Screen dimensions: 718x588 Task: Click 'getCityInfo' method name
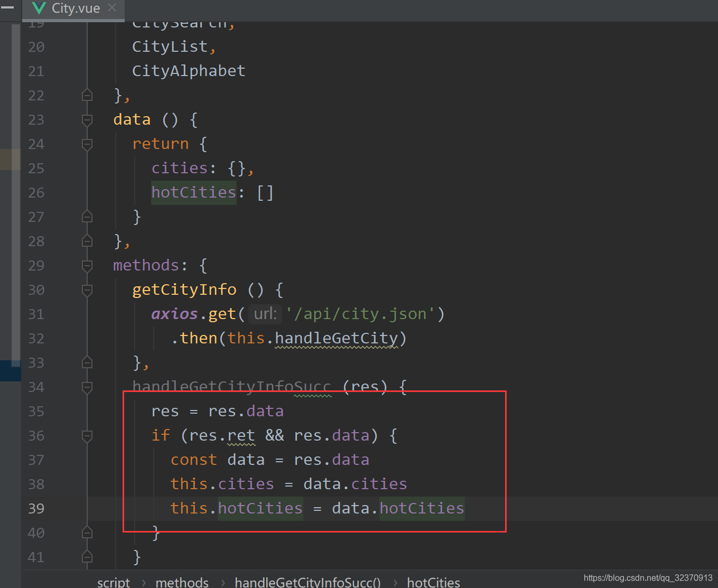[184, 290]
